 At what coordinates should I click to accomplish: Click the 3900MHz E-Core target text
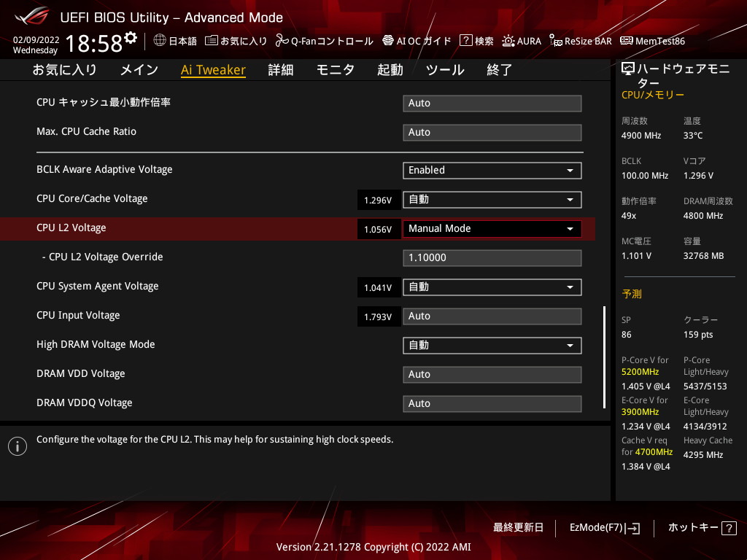pyautogui.click(x=640, y=411)
